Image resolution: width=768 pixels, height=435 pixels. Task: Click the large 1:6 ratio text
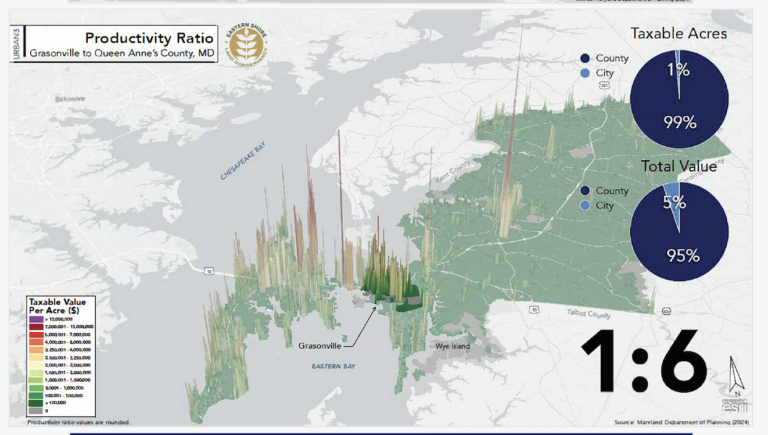point(630,360)
